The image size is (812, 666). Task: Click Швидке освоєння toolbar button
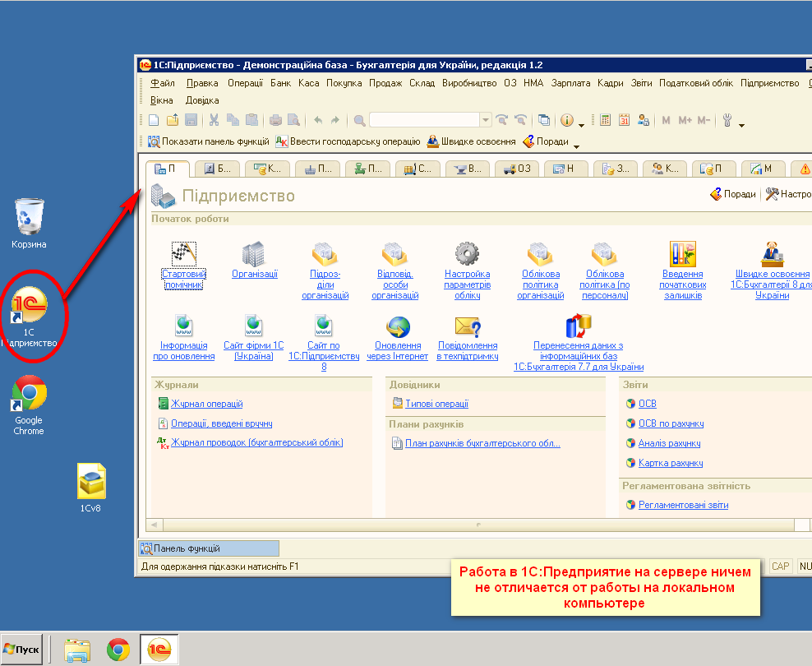click(x=471, y=141)
